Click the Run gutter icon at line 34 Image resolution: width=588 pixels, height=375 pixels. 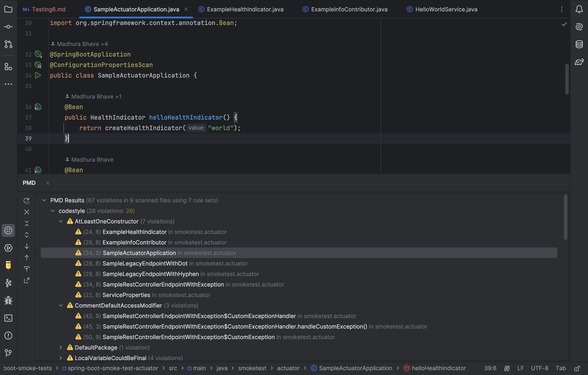(38, 76)
